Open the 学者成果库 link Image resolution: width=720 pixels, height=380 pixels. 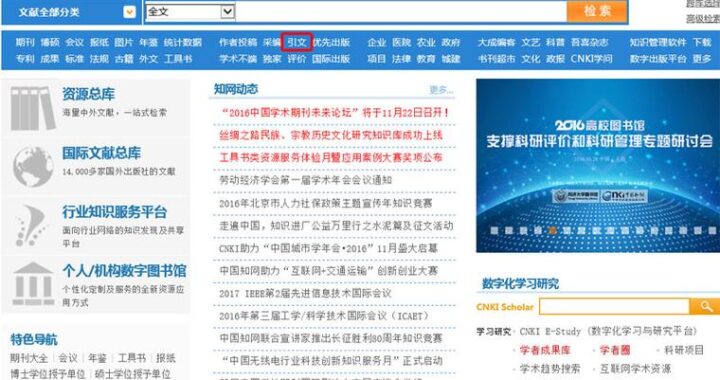(x=545, y=350)
